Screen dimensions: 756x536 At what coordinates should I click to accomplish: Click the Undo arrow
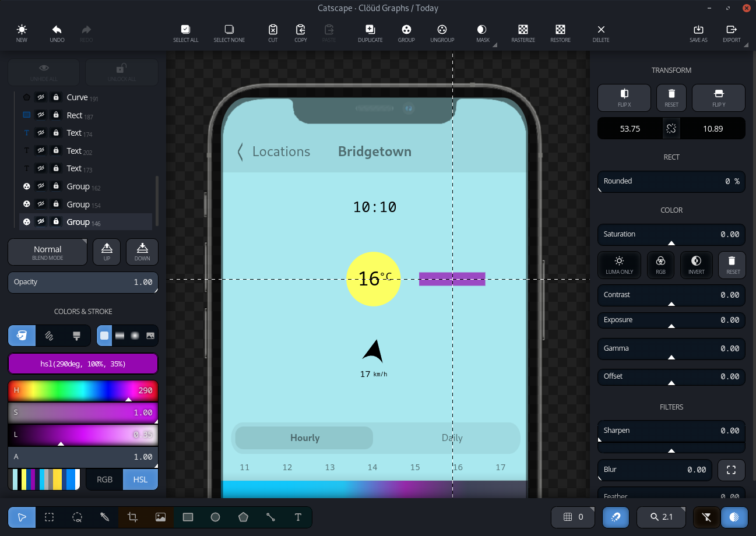(57, 34)
